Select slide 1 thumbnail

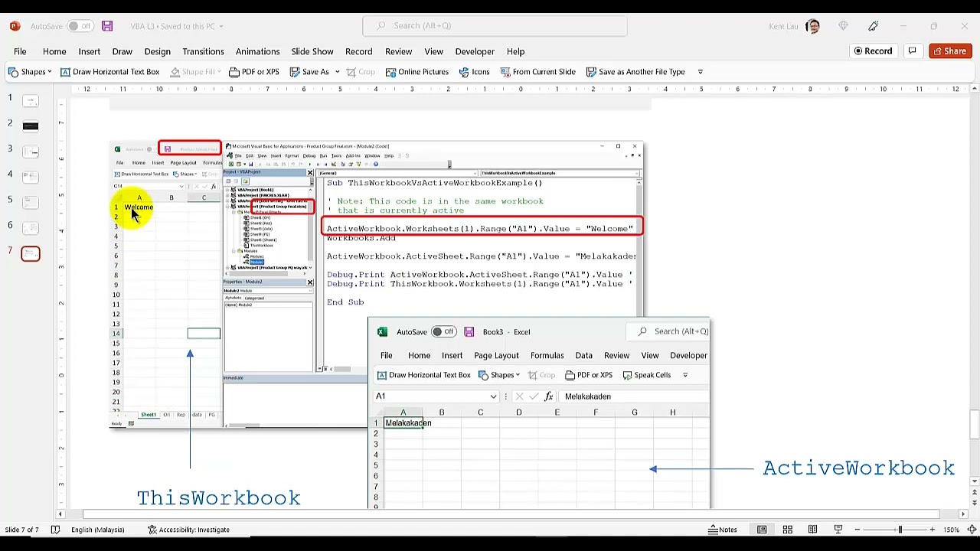31,101
